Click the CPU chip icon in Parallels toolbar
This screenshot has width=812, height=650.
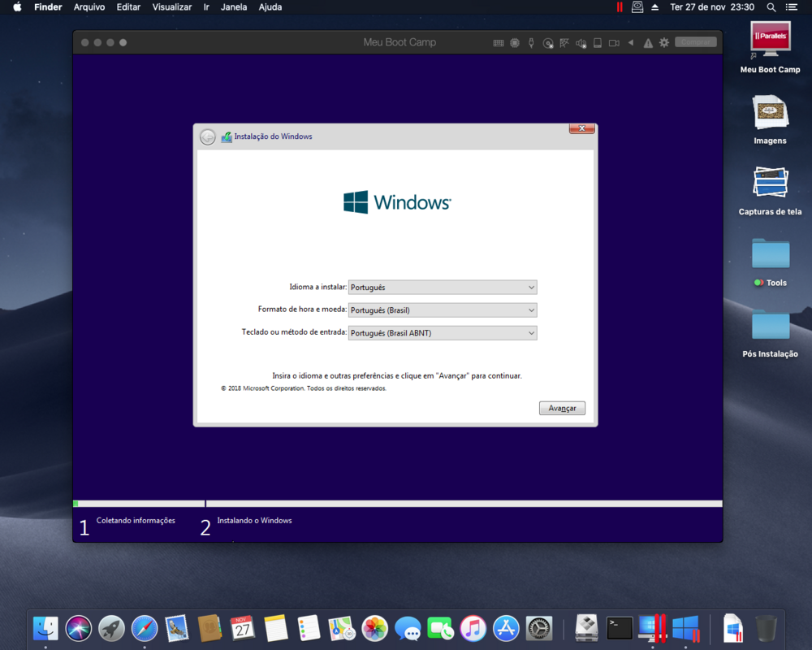tap(515, 43)
